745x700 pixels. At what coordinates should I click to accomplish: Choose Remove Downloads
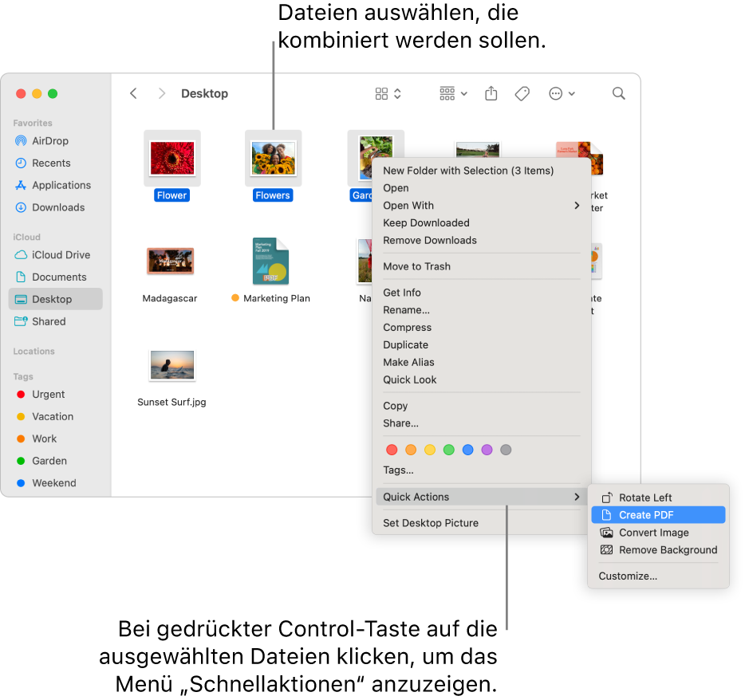481,240
